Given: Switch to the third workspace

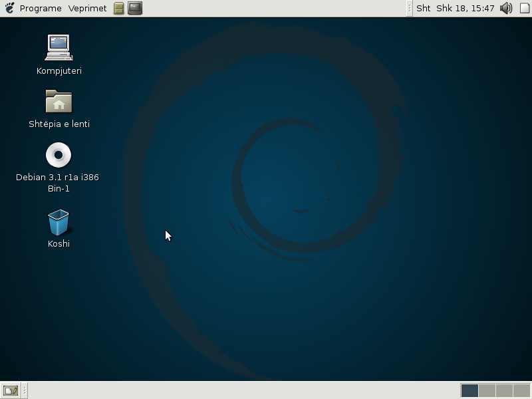Looking at the screenshot, I should click(x=504, y=390).
